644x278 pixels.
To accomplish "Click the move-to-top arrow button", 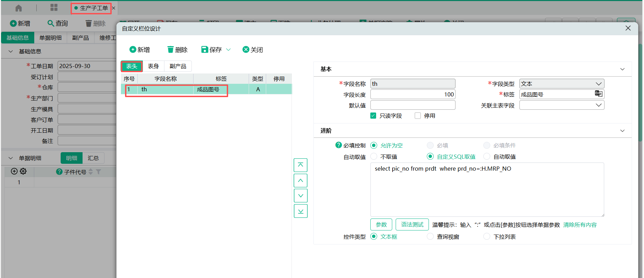I will [300, 165].
